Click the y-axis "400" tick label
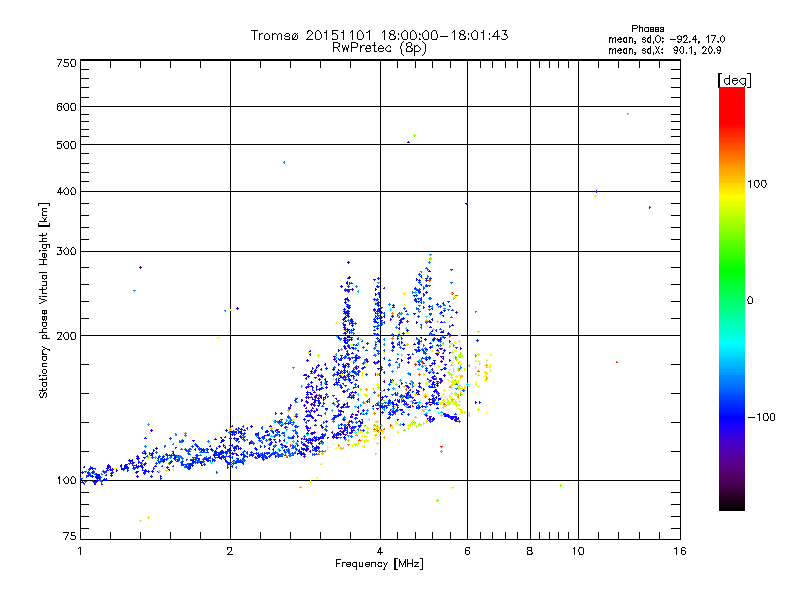This screenshot has height=600, width=800. click(67, 191)
